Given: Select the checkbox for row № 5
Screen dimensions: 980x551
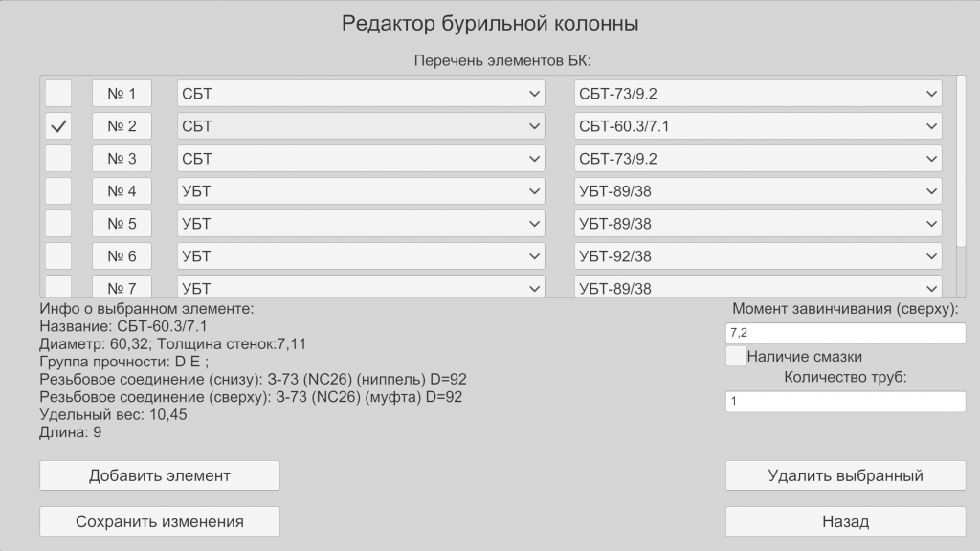Looking at the screenshot, I should 58,224.
